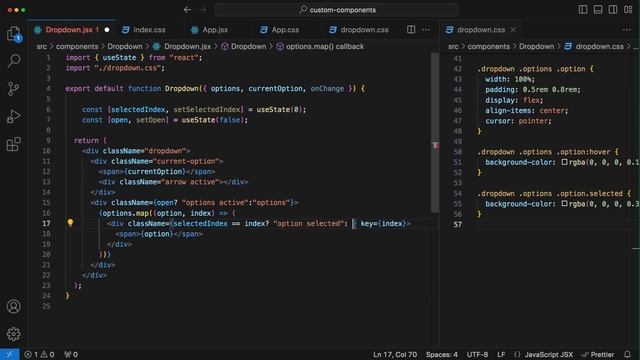Click the bracket pair colorization braces icon in status bar
Image resolution: width=640 pixels, height=360 pixels.
pyautogui.click(x=517, y=354)
